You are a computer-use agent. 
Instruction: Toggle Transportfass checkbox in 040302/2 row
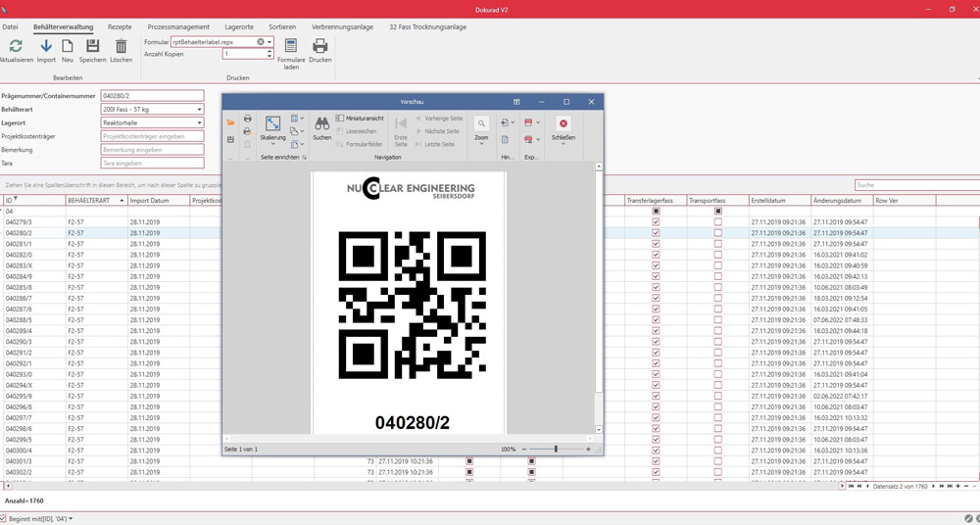717,472
